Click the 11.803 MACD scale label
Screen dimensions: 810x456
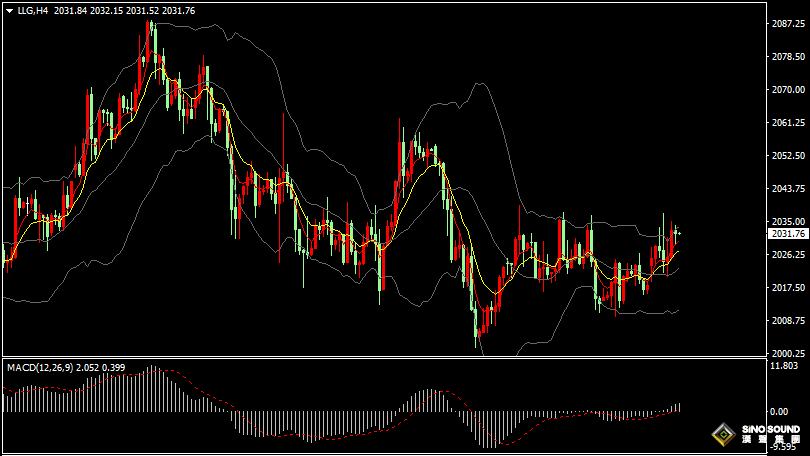783,367
